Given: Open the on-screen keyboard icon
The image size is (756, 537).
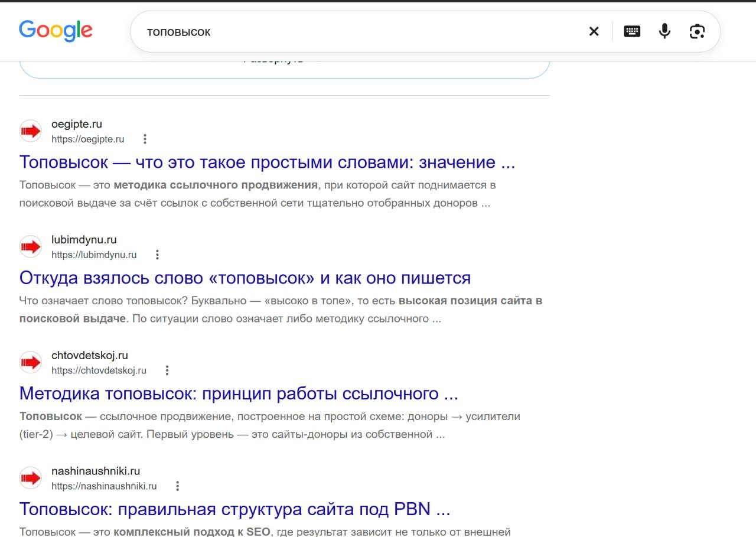Looking at the screenshot, I should [632, 31].
